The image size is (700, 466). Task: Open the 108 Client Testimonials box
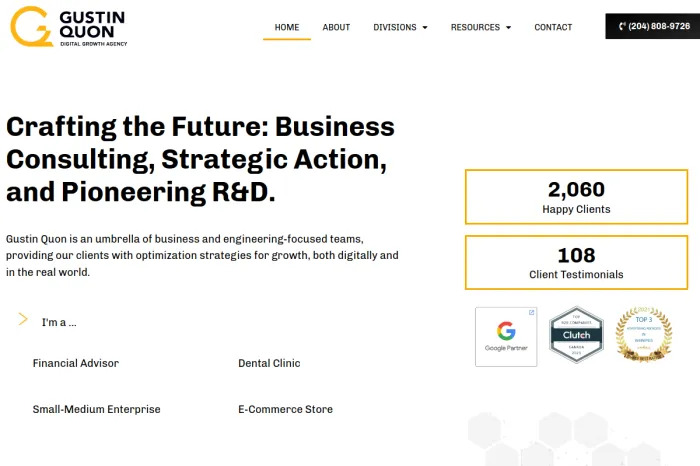coord(576,263)
